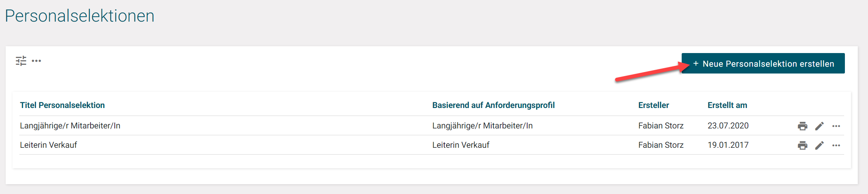Click the date 23.07.2020
The image size is (868, 194).
pos(728,126)
